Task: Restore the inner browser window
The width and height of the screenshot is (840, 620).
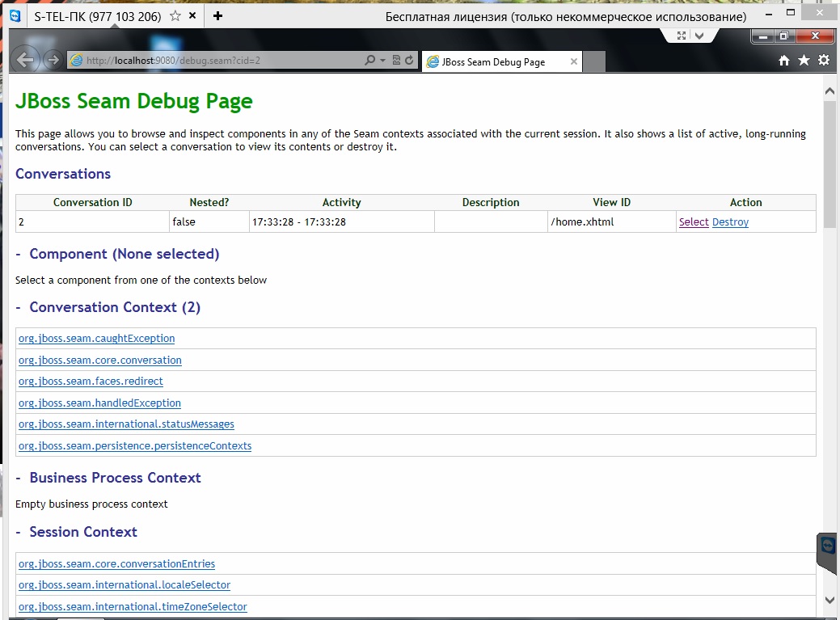Action: click(x=784, y=36)
